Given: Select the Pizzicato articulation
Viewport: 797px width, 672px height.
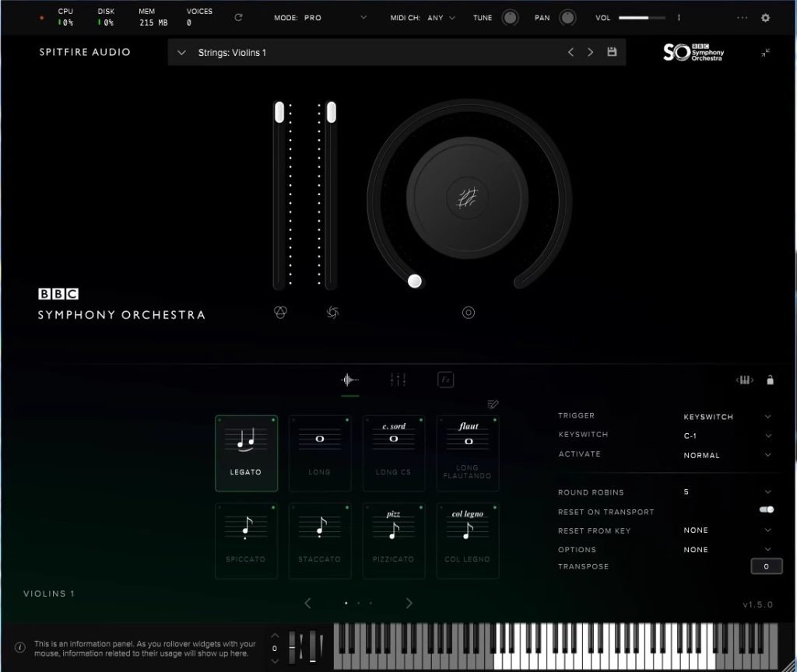Looking at the screenshot, I should tap(394, 540).
